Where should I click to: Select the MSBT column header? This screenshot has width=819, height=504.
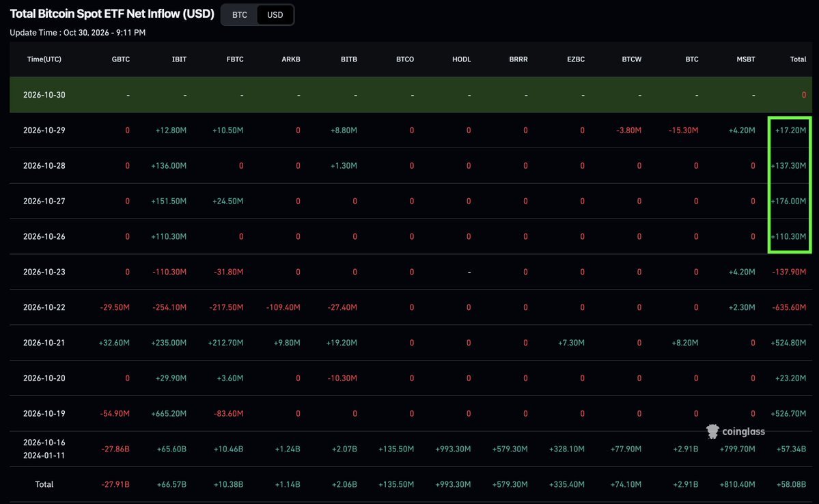pos(746,59)
